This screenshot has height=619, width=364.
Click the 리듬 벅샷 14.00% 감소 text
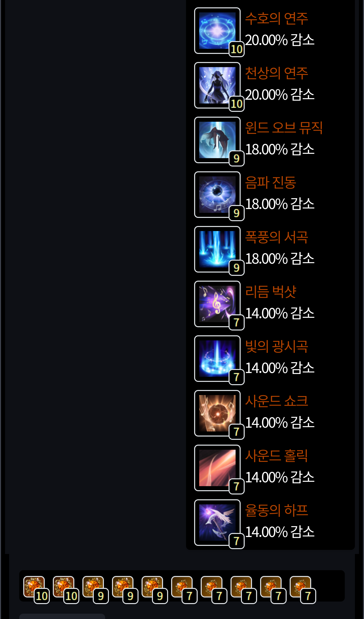280,313
